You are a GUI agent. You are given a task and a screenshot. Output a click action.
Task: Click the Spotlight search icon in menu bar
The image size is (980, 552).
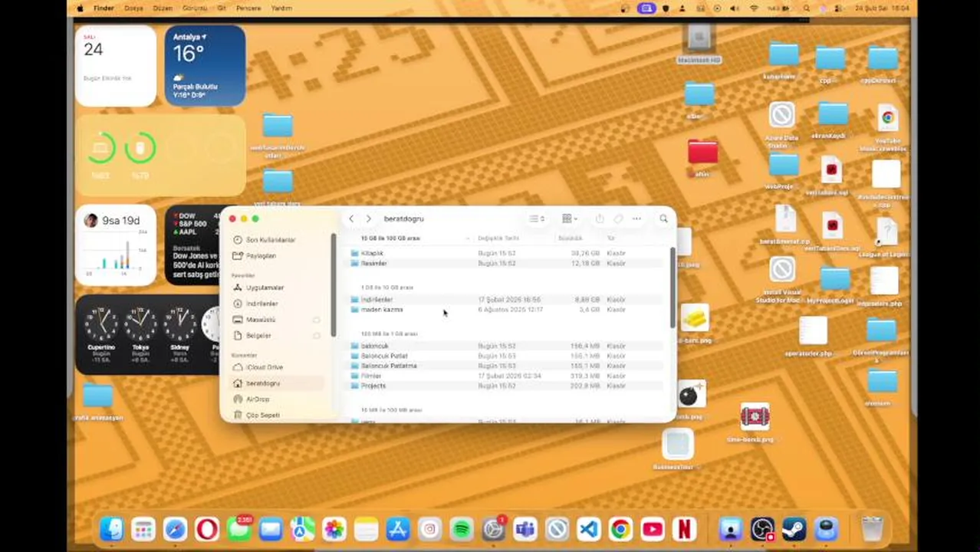click(x=806, y=8)
